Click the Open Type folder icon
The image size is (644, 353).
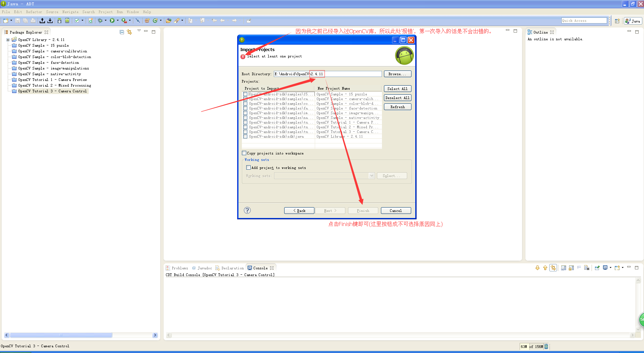(x=169, y=20)
